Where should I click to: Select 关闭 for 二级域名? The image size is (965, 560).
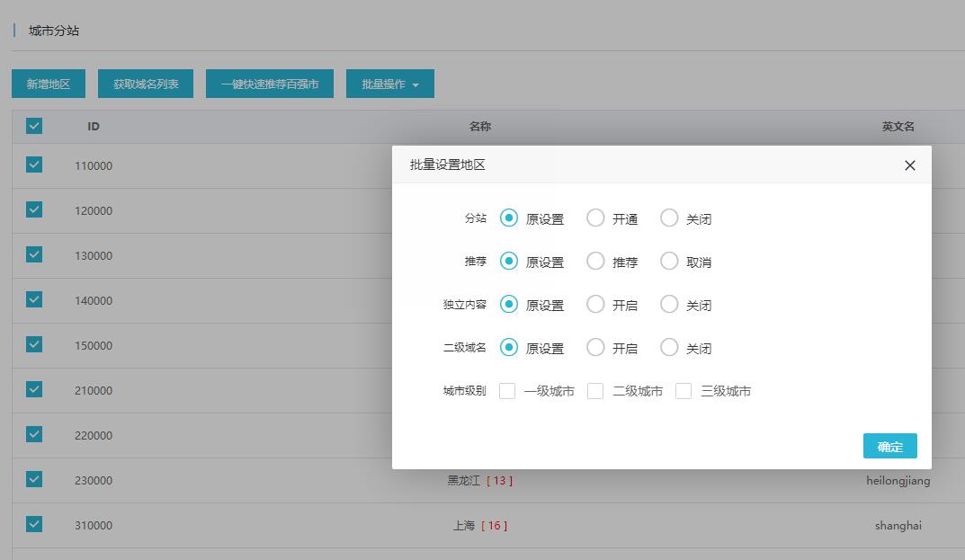(669, 348)
